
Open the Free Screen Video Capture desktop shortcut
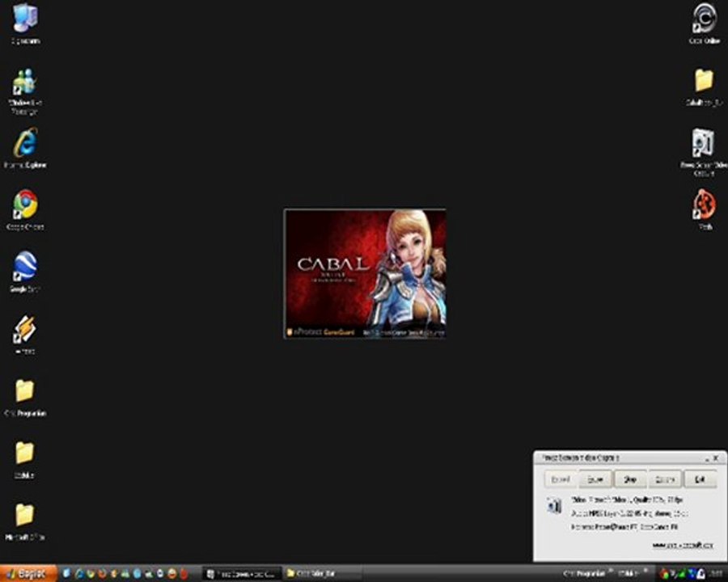tap(704, 152)
